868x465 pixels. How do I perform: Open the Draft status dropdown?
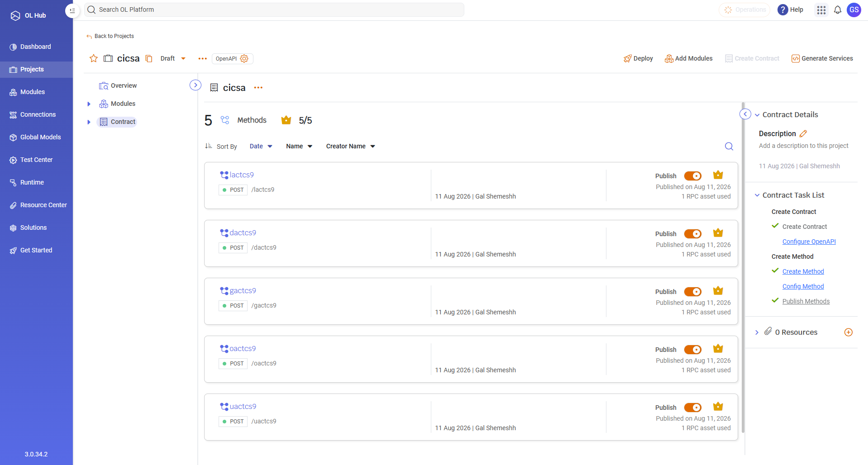(x=173, y=58)
